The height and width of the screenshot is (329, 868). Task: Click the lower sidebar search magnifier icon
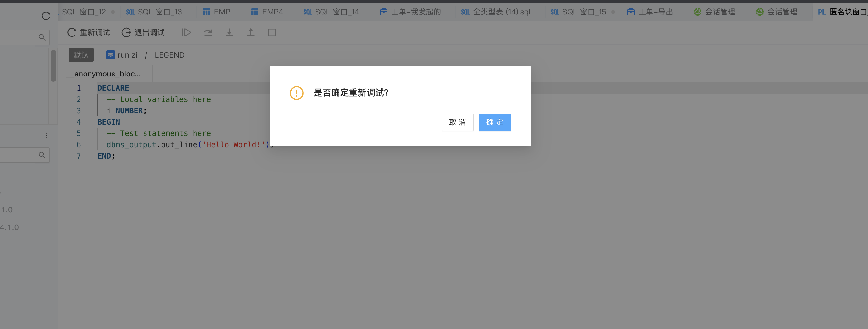pos(42,155)
